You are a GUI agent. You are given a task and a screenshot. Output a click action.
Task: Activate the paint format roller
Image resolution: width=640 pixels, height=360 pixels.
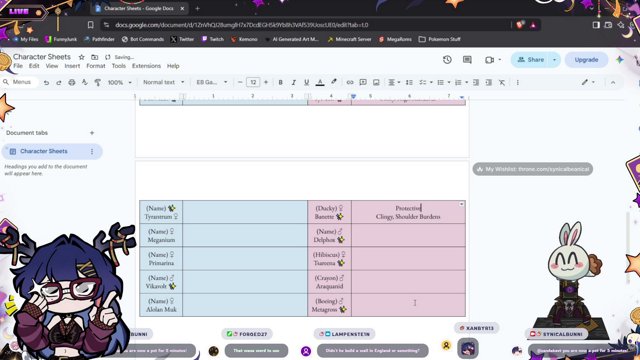point(98,82)
